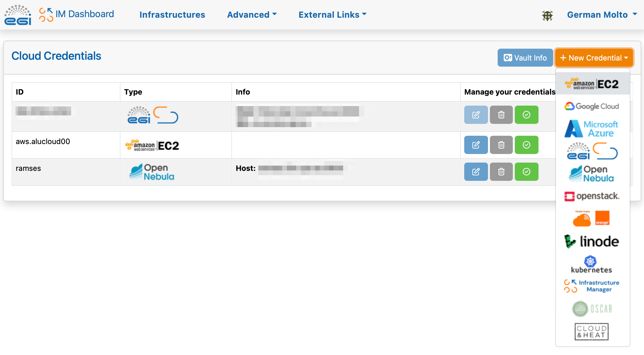The height and width of the screenshot is (355, 644).
Task: Delete the EGI credential in first row
Action: [x=501, y=115]
